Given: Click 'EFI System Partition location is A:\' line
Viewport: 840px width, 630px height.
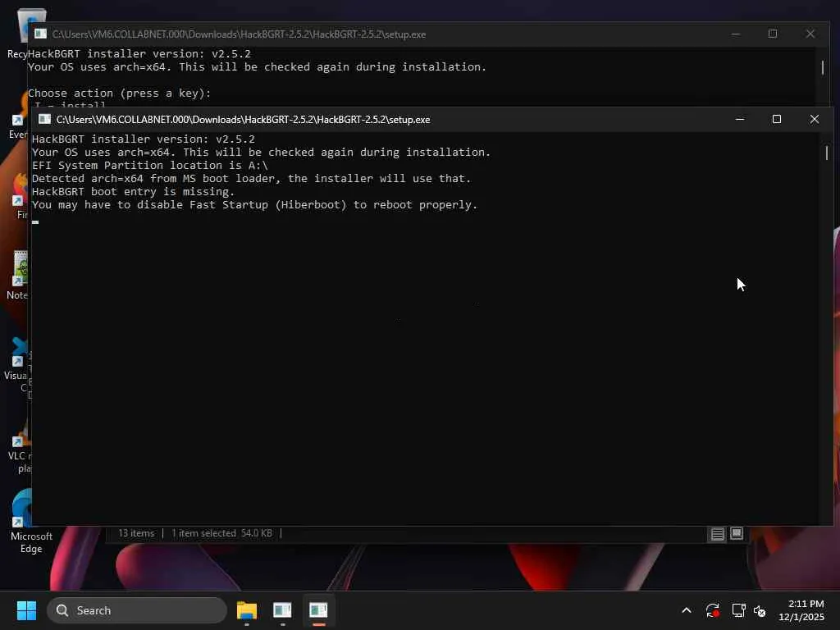Looking at the screenshot, I should 150,165.
